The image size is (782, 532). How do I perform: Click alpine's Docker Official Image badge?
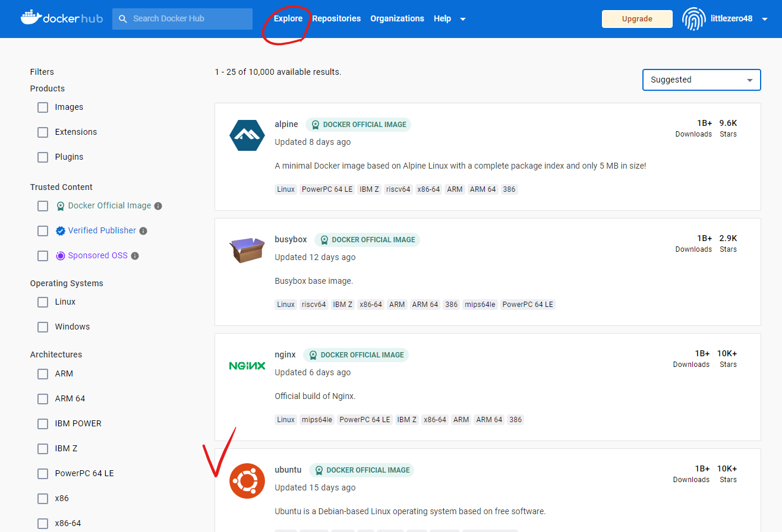[x=358, y=125]
